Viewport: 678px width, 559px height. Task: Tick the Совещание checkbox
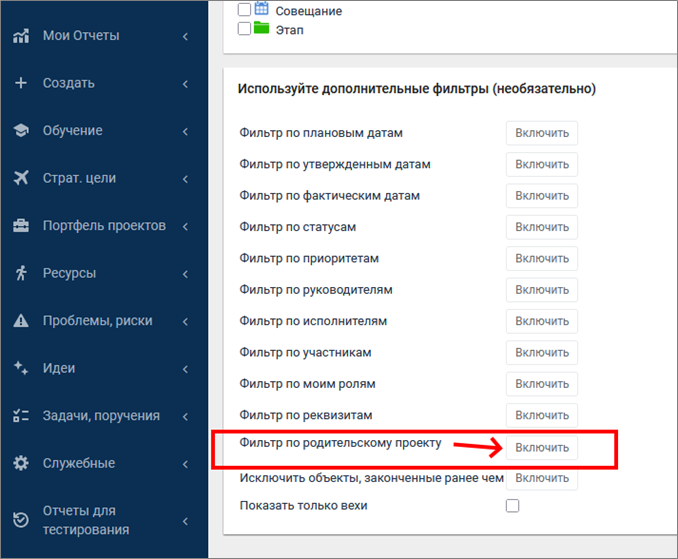[x=244, y=10]
